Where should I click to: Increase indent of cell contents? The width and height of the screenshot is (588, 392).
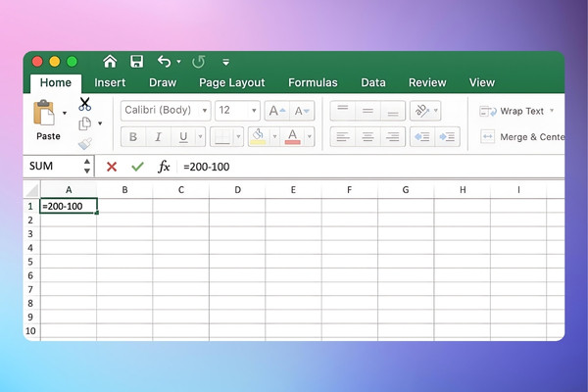(448, 137)
